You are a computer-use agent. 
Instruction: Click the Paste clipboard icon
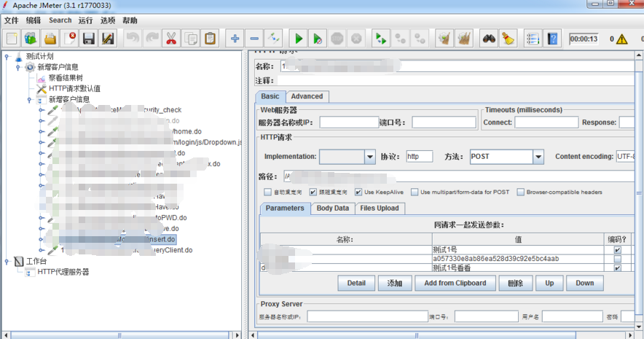coord(210,39)
